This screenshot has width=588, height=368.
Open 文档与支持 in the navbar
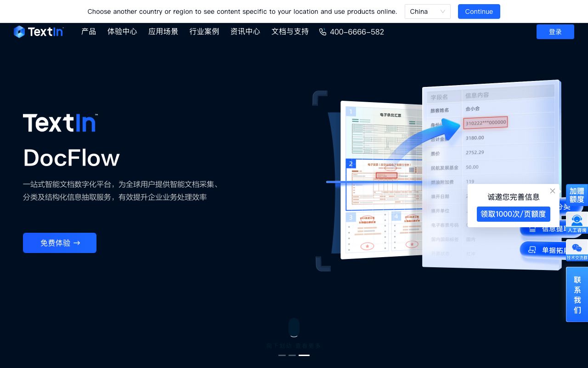point(290,32)
